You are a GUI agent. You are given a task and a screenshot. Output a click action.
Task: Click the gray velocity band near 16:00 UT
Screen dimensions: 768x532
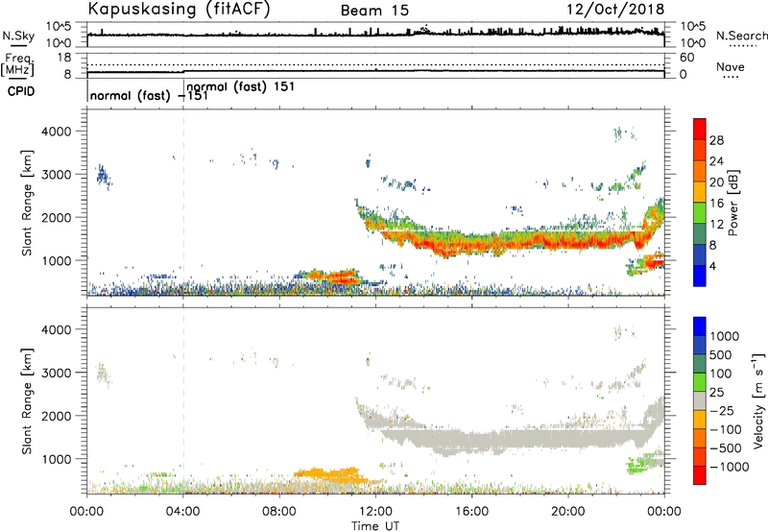coord(471,440)
